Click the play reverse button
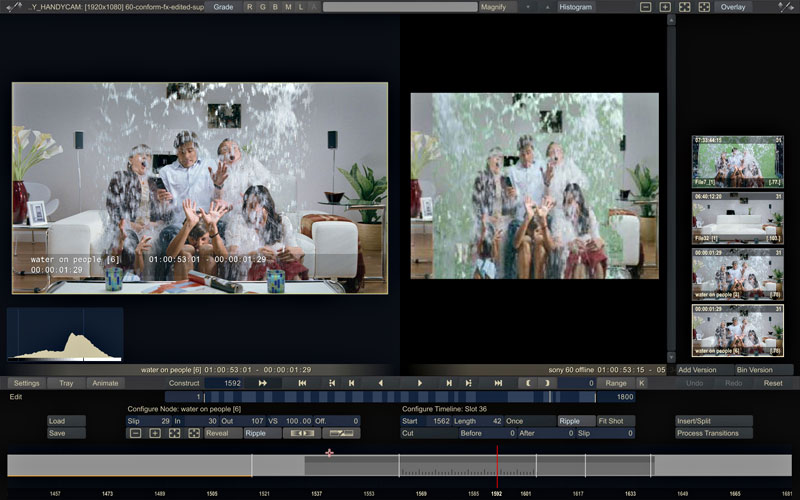Viewport: 800px width, 500px height. (x=380, y=383)
